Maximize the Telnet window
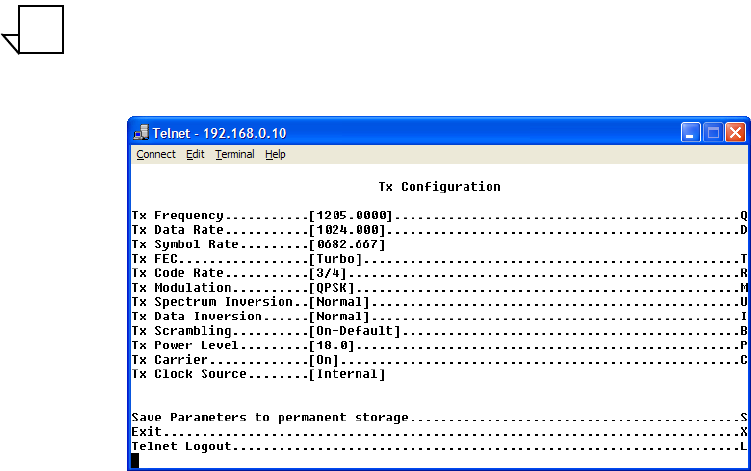751x471 pixels. pyautogui.click(x=713, y=132)
